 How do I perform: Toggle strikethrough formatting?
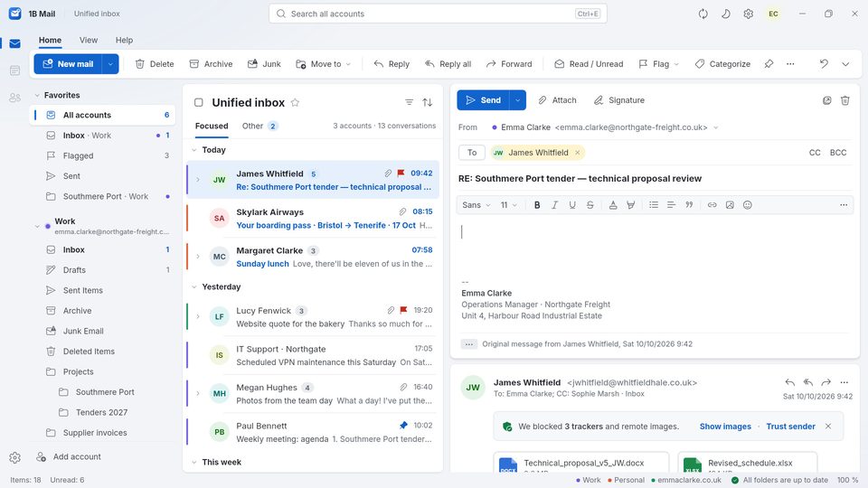590,205
